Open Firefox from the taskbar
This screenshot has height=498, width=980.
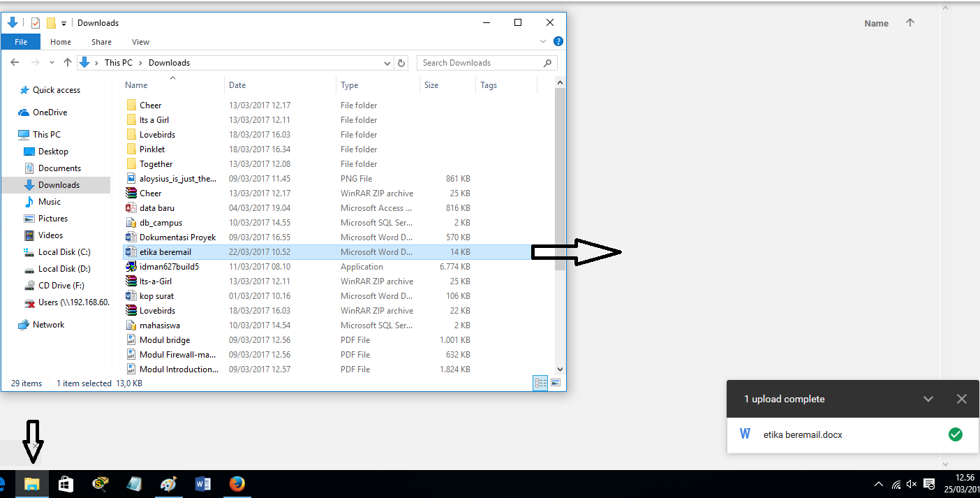click(x=237, y=483)
